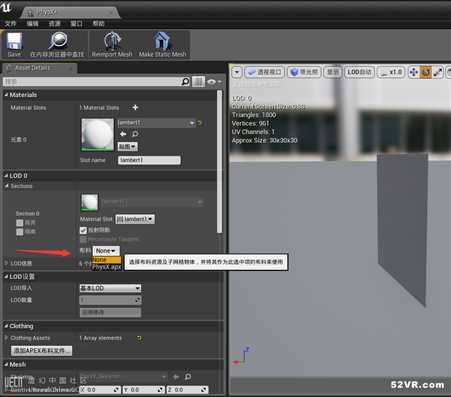Open the LOD import dropdown
The height and width of the screenshot is (397, 451).
(x=110, y=288)
